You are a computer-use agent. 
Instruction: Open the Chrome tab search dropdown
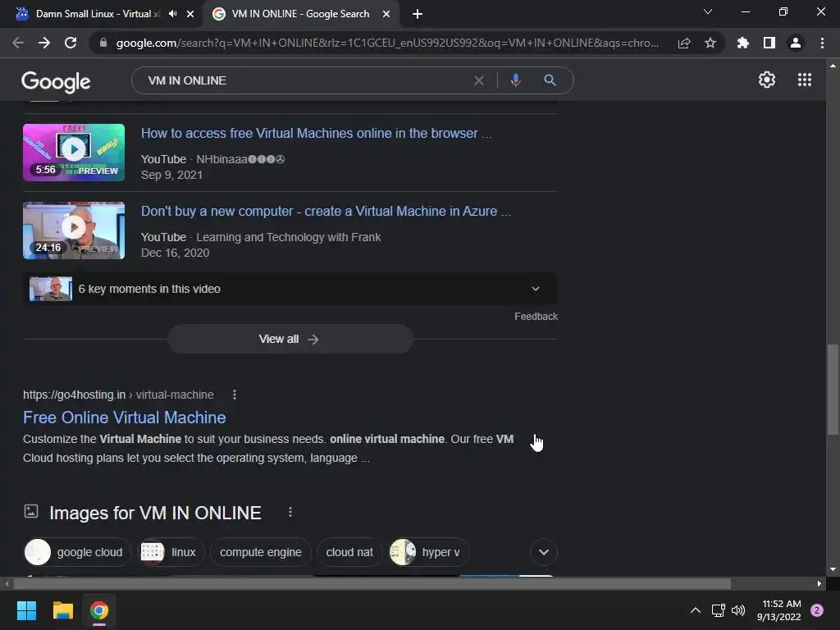(708, 11)
